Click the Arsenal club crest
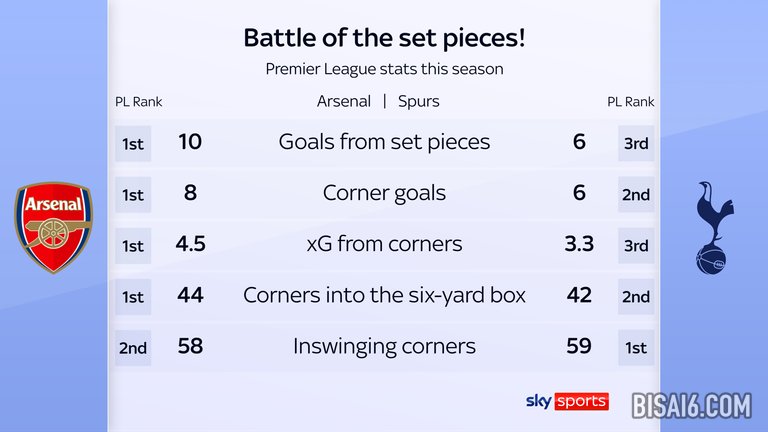Screen dimensions: 768x432 pos(51,228)
